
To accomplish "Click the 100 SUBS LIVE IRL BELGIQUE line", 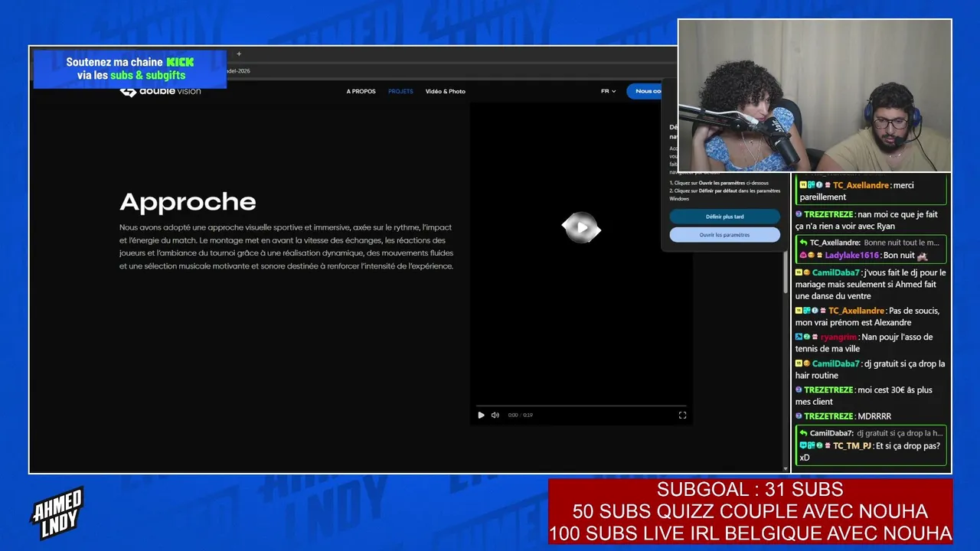I will pos(750,533).
